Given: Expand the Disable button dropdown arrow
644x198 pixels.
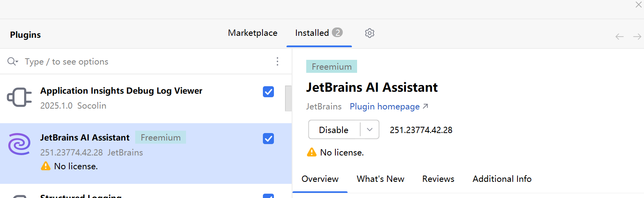Looking at the screenshot, I should [x=370, y=130].
